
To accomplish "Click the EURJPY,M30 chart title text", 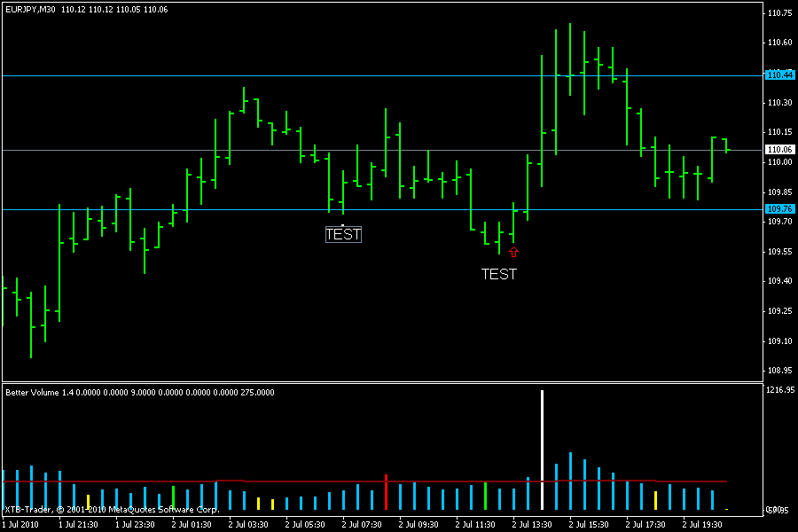I will (x=30, y=9).
